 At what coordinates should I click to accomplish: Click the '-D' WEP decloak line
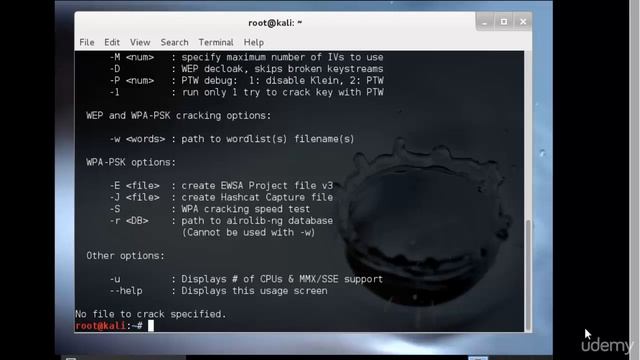(246, 69)
